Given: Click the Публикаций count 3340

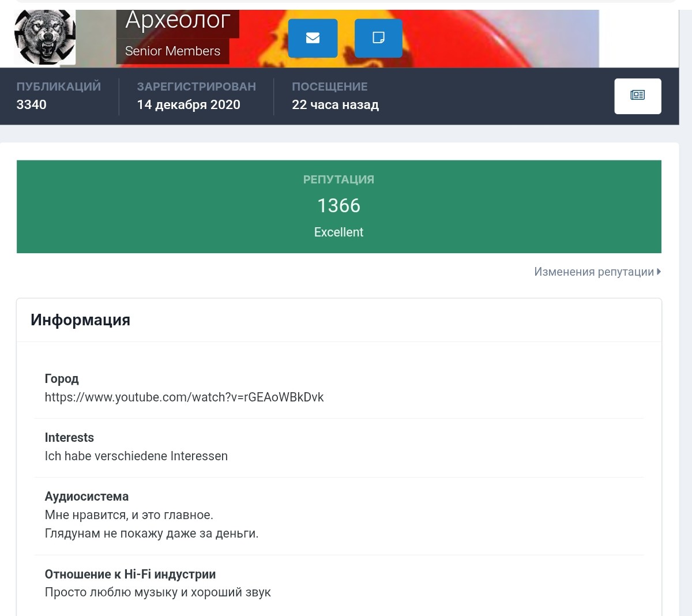Looking at the screenshot, I should pyautogui.click(x=32, y=105).
